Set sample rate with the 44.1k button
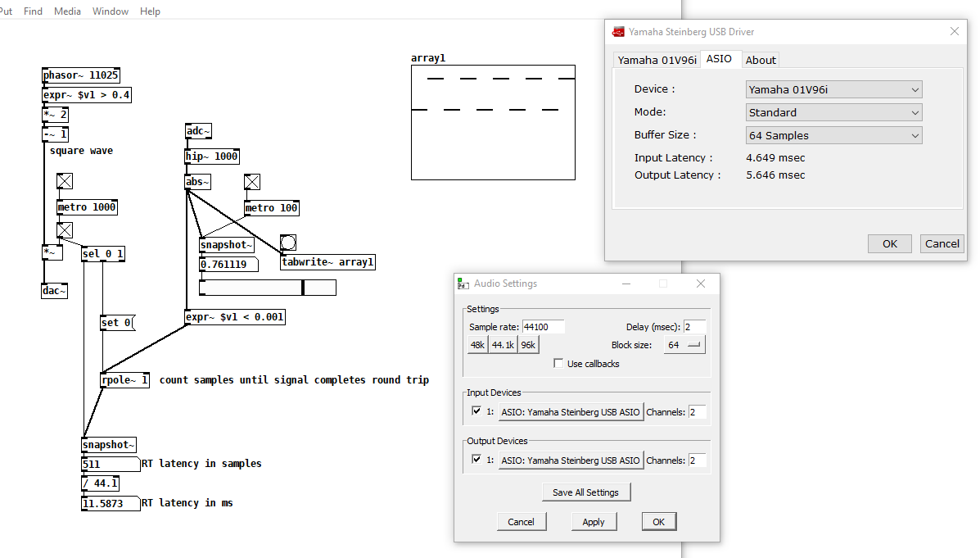 click(503, 345)
